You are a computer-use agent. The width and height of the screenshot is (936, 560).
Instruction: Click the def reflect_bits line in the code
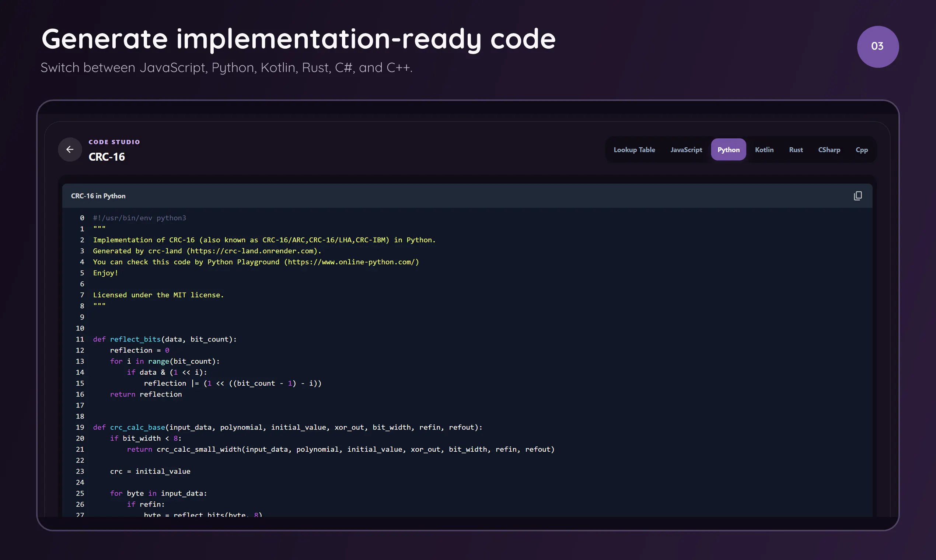pyautogui.click(x=165, y=339)
